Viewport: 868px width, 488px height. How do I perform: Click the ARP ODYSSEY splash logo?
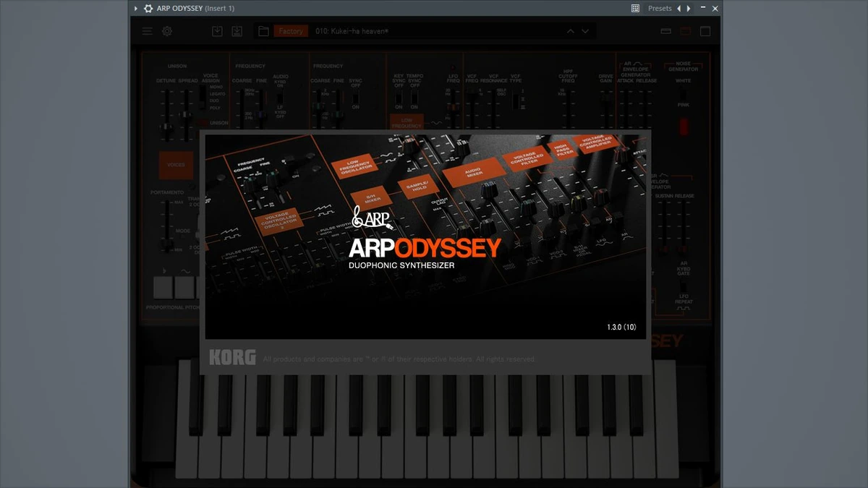(425, 249)
